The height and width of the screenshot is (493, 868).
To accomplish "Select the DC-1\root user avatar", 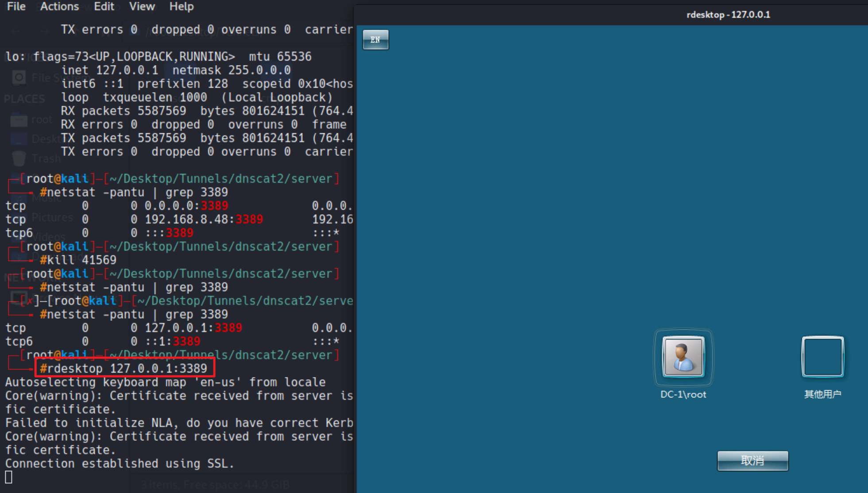I will click(683, 357).
